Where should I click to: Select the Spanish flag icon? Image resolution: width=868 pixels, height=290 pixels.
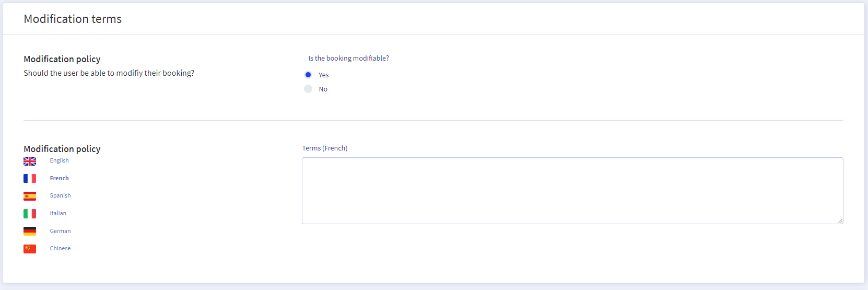(30, 196)
